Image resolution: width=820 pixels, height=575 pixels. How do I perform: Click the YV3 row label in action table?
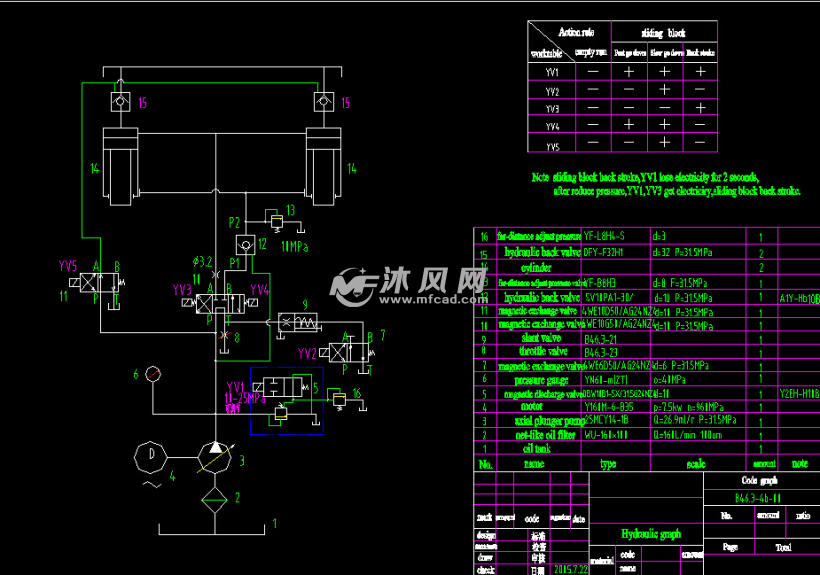click(552, 109)
